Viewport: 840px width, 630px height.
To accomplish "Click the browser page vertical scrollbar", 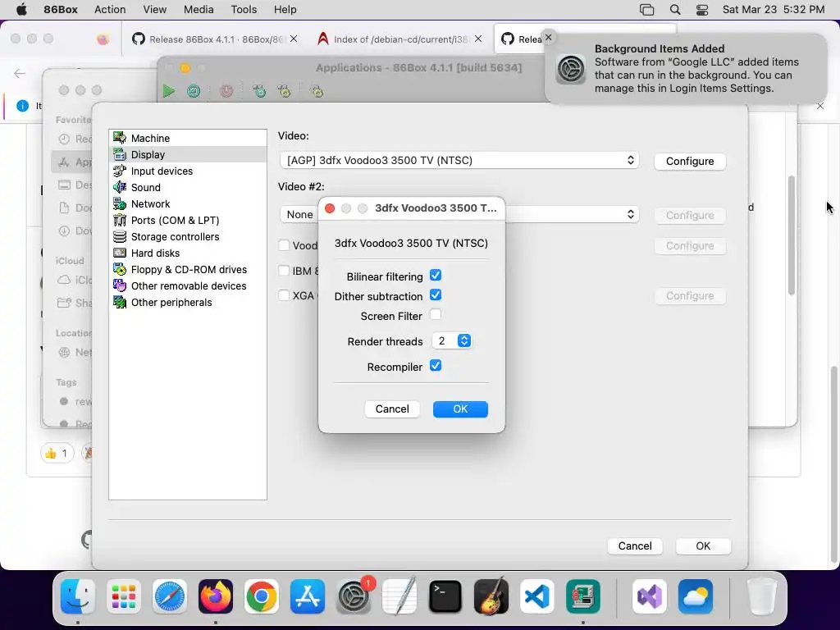I will click(x=833, y=464).
